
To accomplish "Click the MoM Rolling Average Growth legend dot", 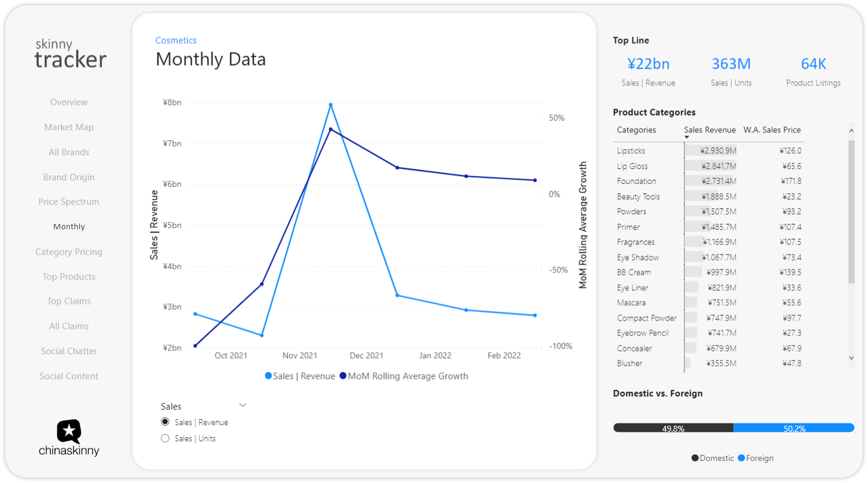I will (343, 376).
